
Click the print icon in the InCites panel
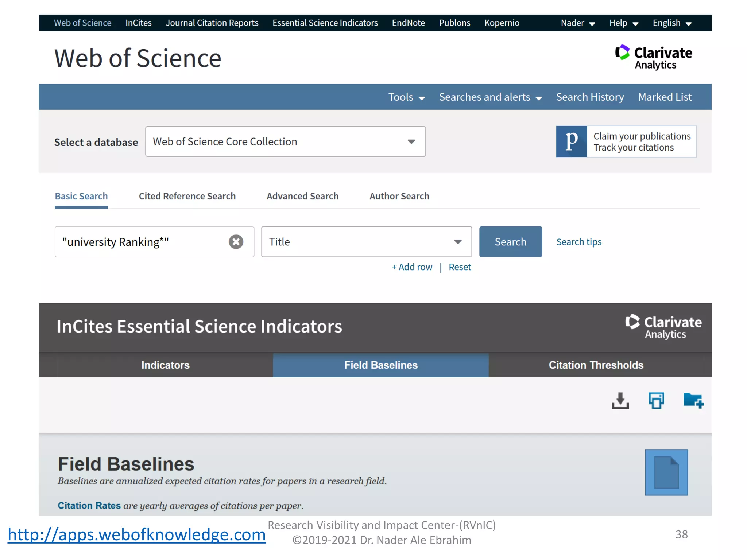pyautogui.click(x=656, y=401)
